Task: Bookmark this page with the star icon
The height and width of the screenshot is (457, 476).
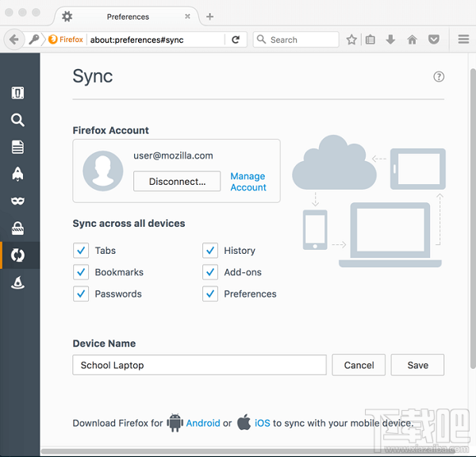Action: [351, 40]
